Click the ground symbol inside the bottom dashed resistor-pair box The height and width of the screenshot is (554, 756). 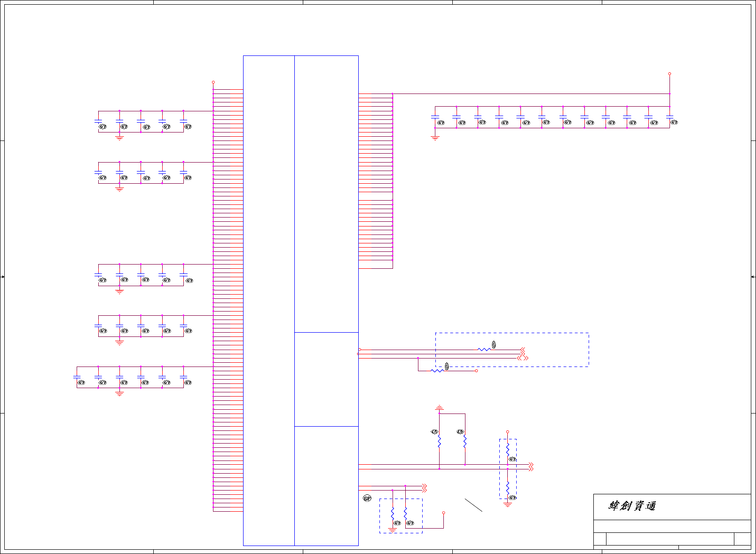tap(392, 530)
